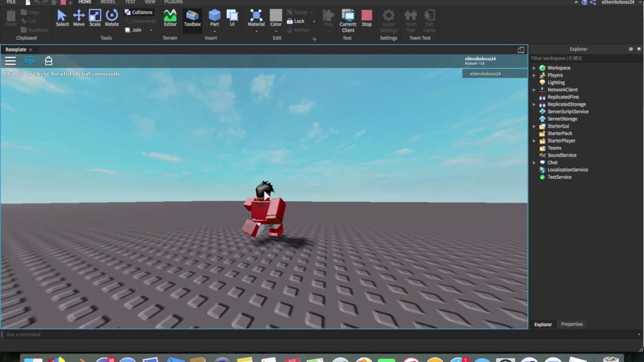
Task: Open the in-game hamburger menu
Action: (x=10, y=61)
